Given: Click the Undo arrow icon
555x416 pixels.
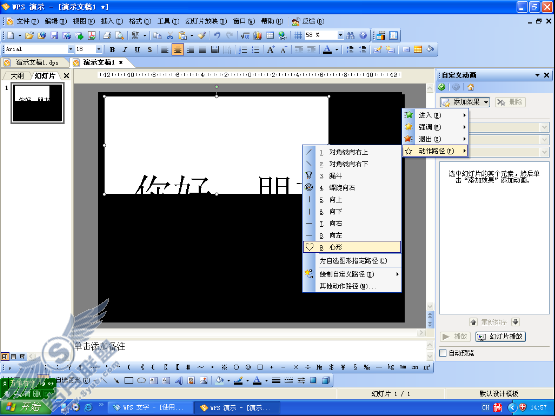Looking at the screenshot, I should coord(217,35).
